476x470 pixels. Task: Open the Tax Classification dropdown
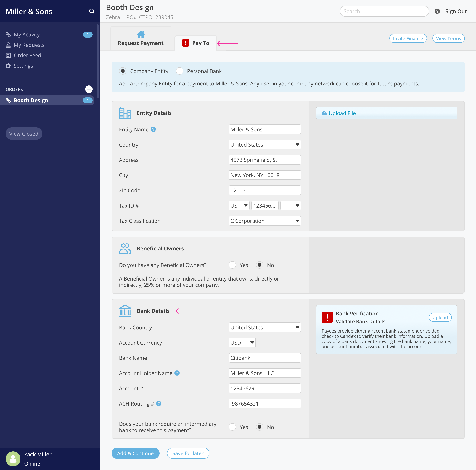[265, 221]
